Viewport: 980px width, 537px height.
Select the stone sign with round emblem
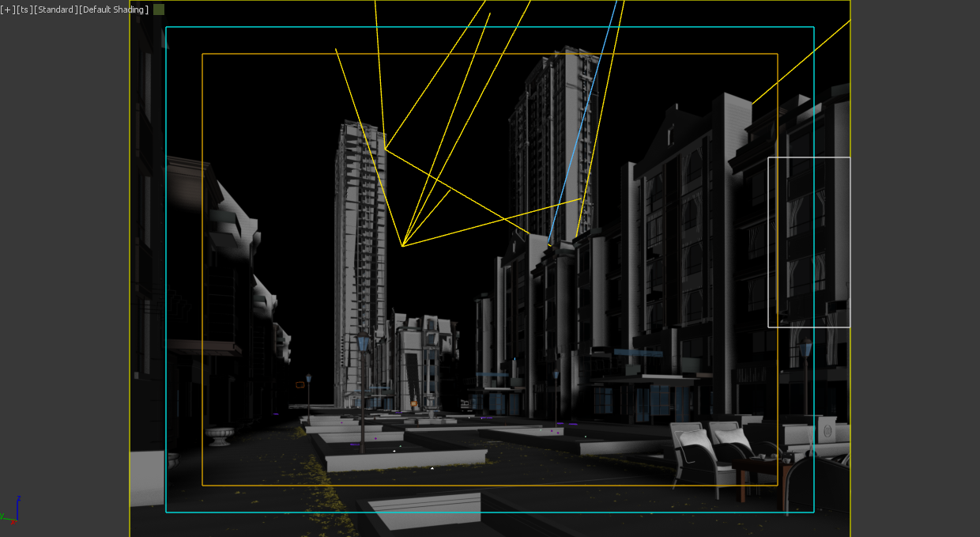click(827, 432)
